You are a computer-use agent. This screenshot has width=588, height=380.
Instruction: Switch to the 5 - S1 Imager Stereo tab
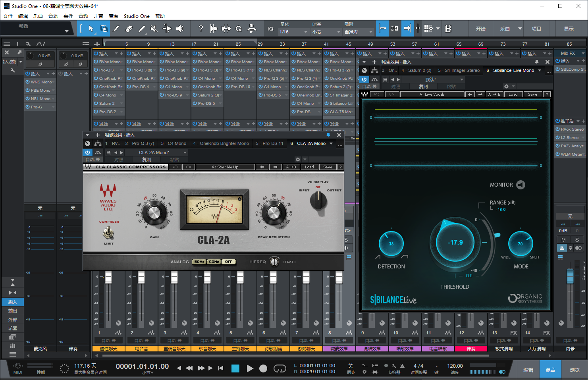click(459, 70)
